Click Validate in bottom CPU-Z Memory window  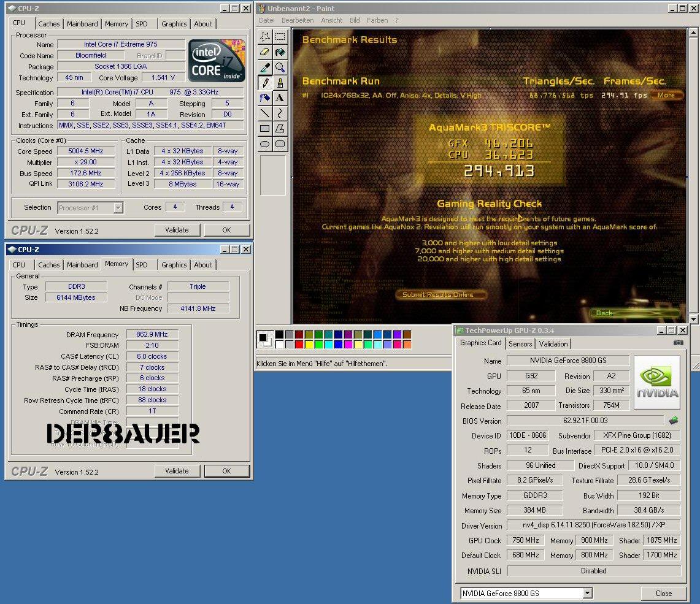177,471
